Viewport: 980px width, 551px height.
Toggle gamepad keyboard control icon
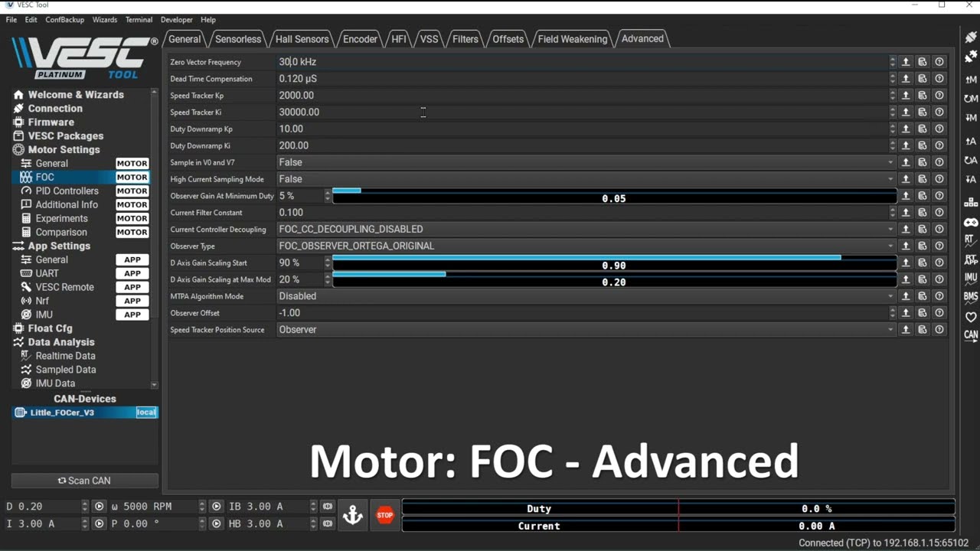click(x=971, y=222)
